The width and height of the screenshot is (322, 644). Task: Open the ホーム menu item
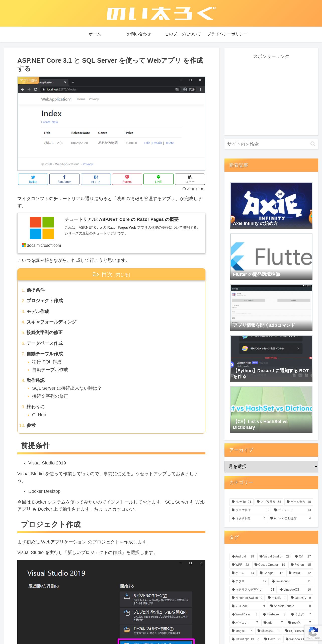(x=95, y=34)
